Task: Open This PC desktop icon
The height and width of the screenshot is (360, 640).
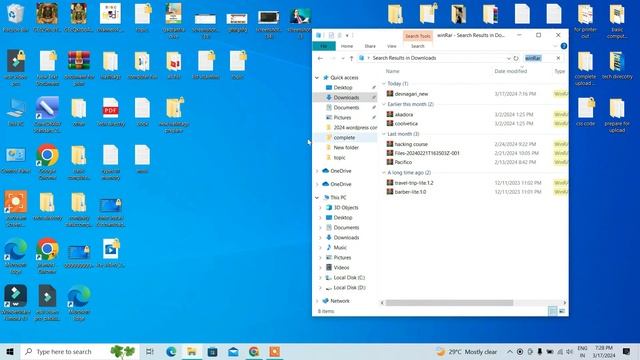Action: [x=16, y=112]
